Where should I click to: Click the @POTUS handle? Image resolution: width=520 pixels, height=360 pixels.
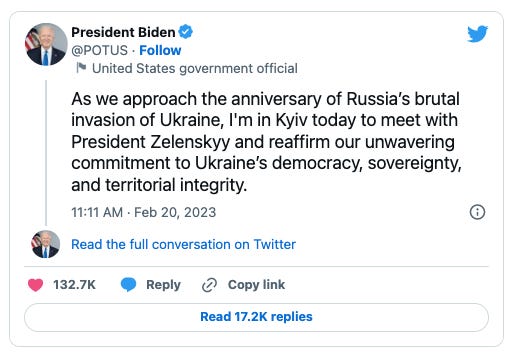pos(99,50)
